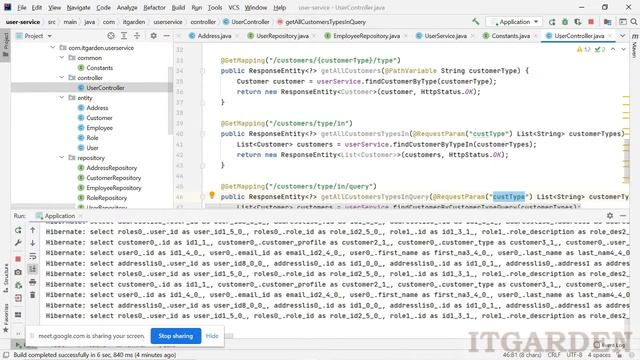Toggle soft-wrap in Run console
The image size is (640, 360).
tap(33, 256)
